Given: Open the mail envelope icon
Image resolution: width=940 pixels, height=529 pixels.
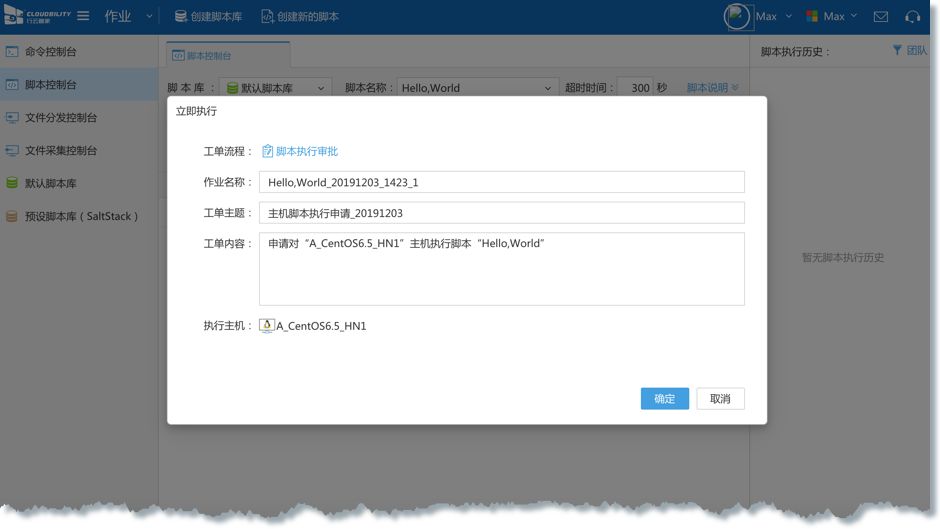Looking at the screenshot, I should pyautogui.click(x=881, y=17).
